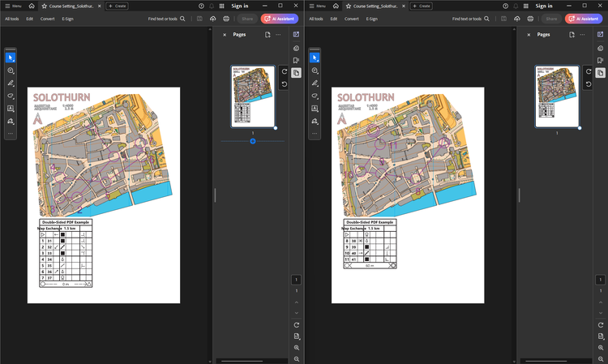Viewport: 608px width, 364px height.
Task: Click Create button in left window
Action: click(x=117, y=6)
